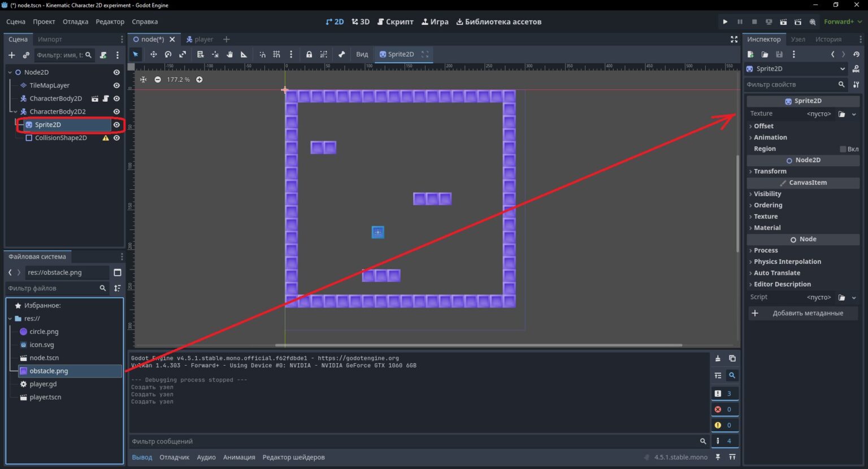Image resolution: width=868 pixels, height=469 pixels.
Task: Toggle visibility of CollisionShape2D node
Action: [x=116, y=138]
